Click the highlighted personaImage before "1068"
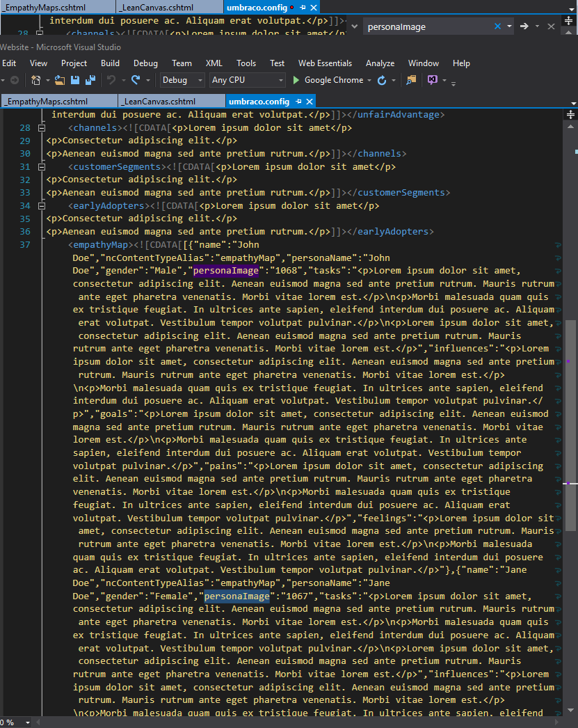This screenshot has width=578, height=728. 226,271
